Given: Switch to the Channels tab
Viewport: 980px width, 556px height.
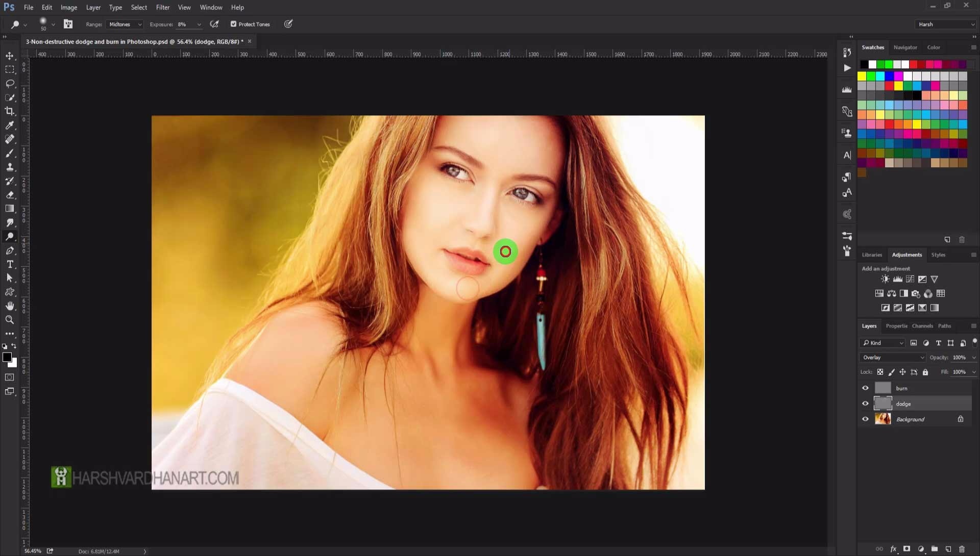Looking at the screenshot, I should (922, 325).
